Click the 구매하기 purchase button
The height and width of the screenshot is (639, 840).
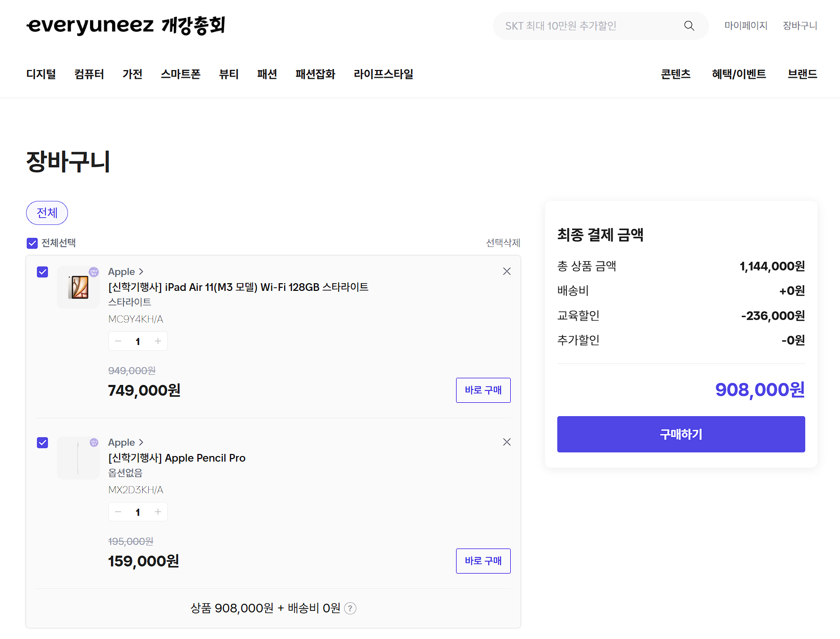pyautogui.click(x=681, y=434)
